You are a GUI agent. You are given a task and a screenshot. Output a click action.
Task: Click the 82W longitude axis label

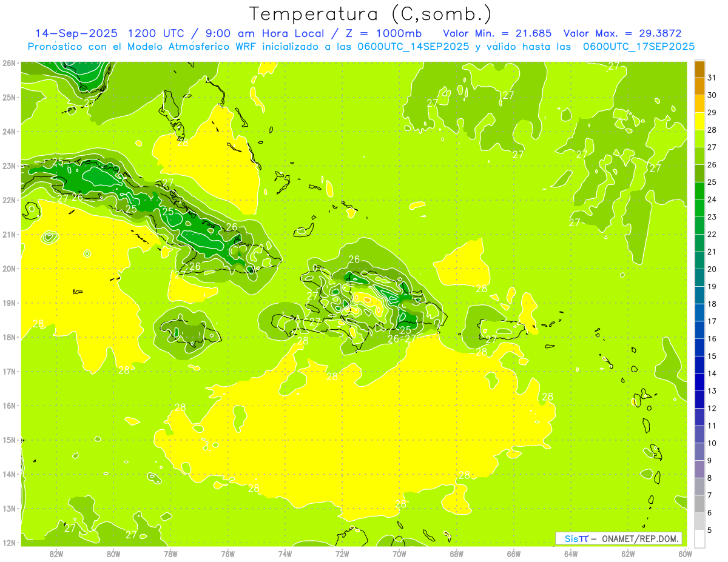click(56, 554)
